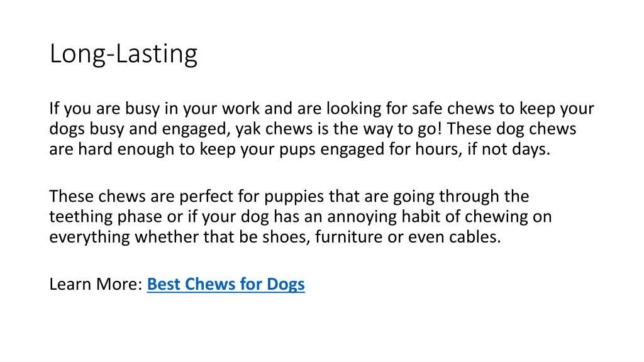Click the line starting 'are hard enough'

click(299, 149)
